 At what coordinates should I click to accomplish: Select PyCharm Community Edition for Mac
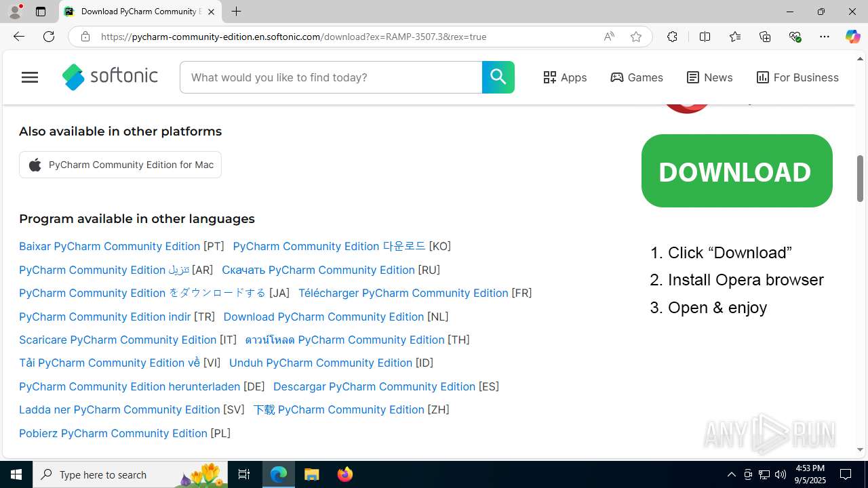tap(120, 165)
